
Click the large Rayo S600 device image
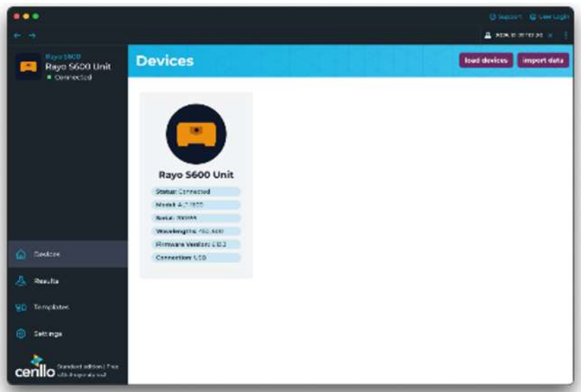pyautogui.click(x=196, y=134)
